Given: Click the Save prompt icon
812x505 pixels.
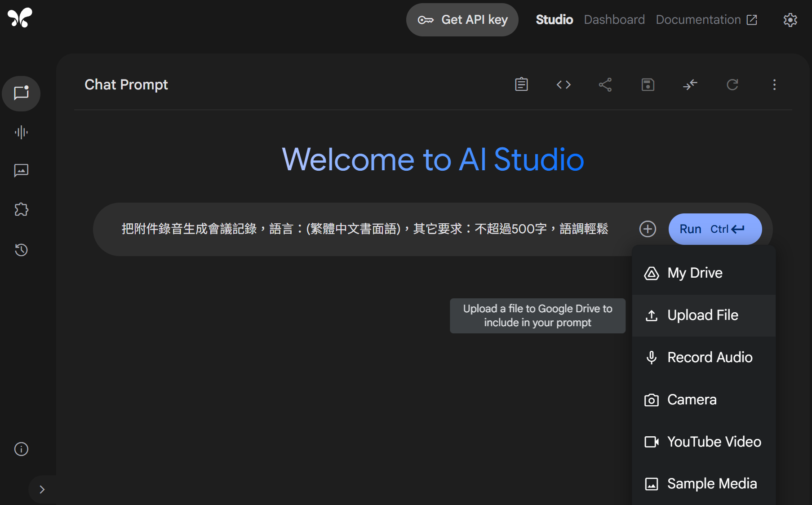Looking at the screenshot, I should click(x=648, y=84).
